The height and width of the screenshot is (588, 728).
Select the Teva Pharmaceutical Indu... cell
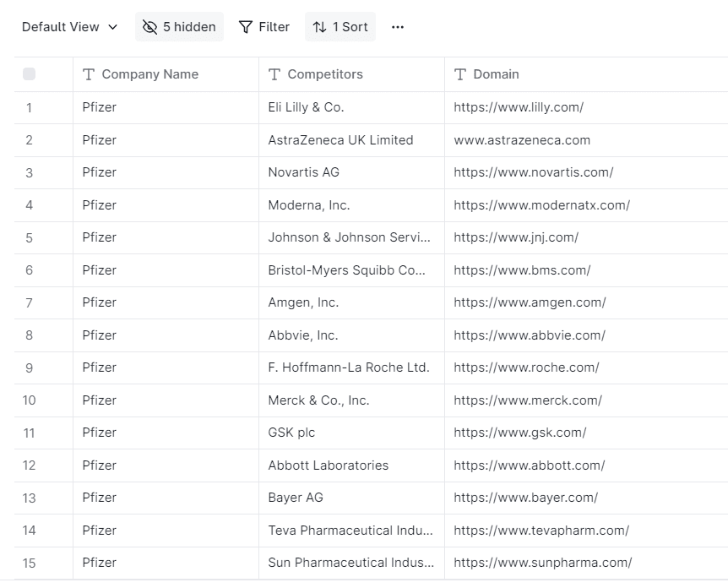[x=351, y=531]
